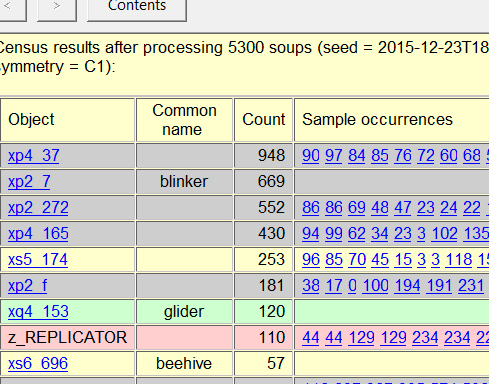Select the blinker common name cell
This screenshot has height=384, width=489.
(184, 182)
